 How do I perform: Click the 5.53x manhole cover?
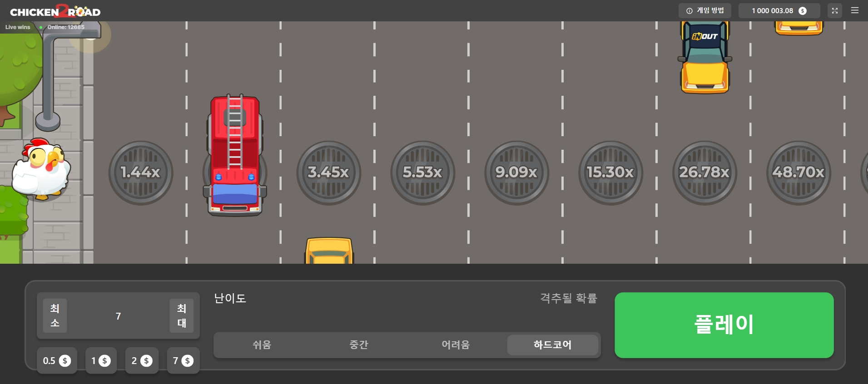click(422, 172)
